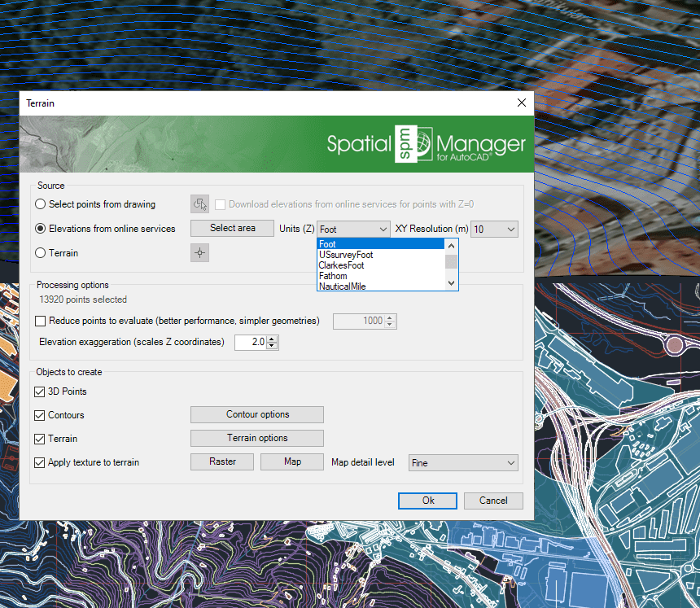Screen dimensions: 700x608
Task: Select the Terrain source radio button
Action: (x=41, y=253)
